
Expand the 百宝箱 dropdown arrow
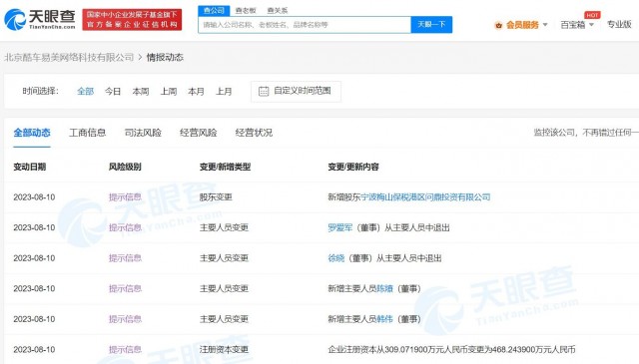tap(592, 25)
